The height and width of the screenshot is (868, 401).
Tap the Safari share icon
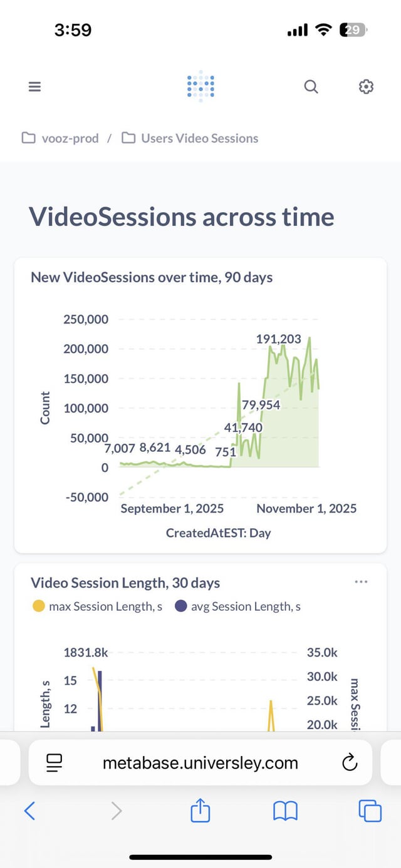200,810
